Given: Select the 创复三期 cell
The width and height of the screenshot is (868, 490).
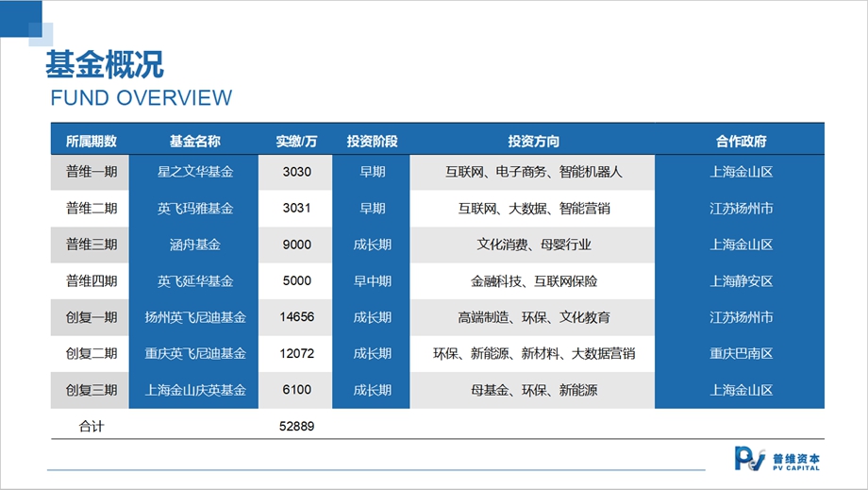Looking at the screenshot, I should [92, 390].
